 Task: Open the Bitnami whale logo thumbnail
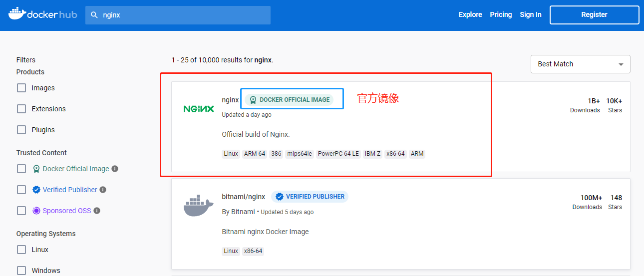pos(199,206)
